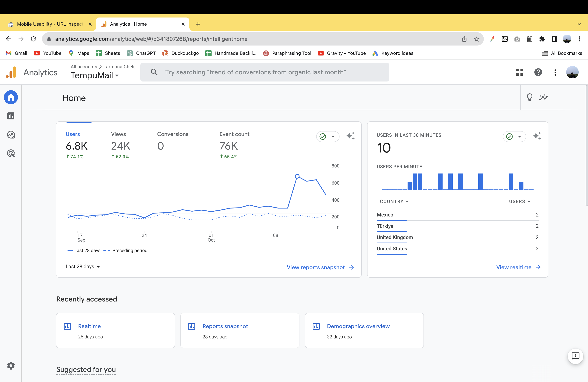Open the Admin settings gear
This screenshot has width=588, height=382.
pyautogui.click(x=11, y=365)
